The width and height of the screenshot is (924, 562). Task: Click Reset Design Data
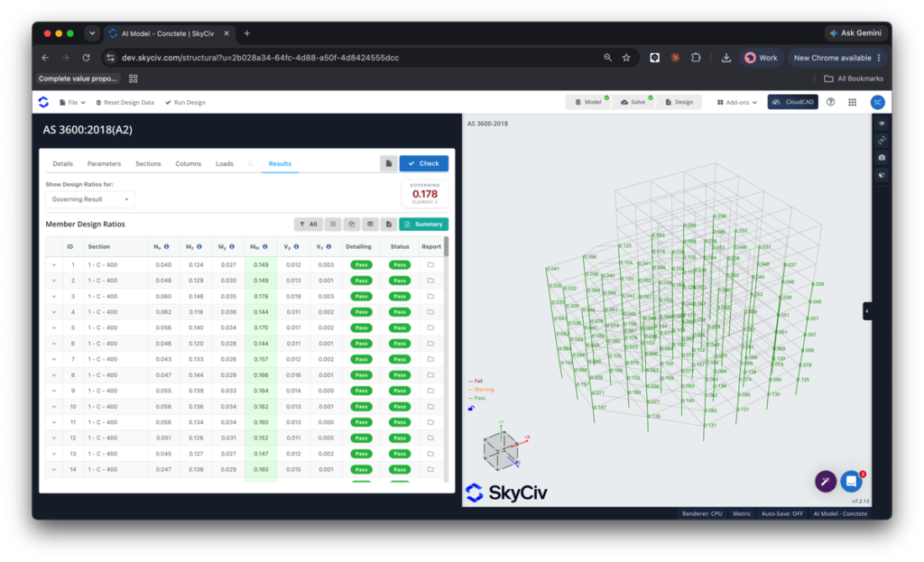click(125, 103)
